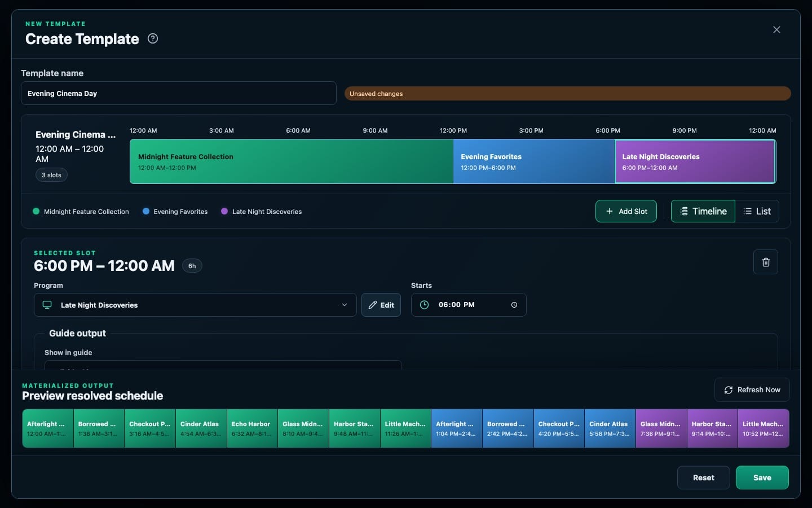This screenshot has height=508, width=812.
Task: Select the Late Night Discoveries timeline slot
Action: coord(695,161)
